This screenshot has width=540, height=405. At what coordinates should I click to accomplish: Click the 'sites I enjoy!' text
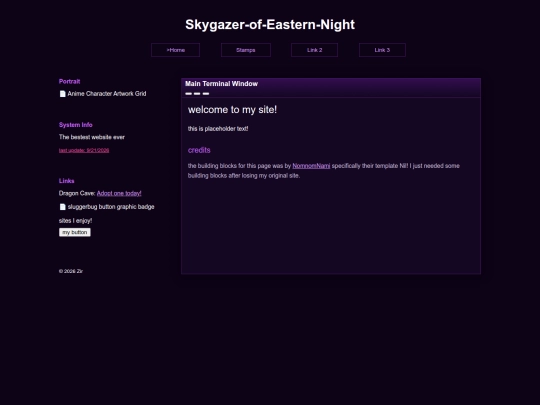click(75, 221)
